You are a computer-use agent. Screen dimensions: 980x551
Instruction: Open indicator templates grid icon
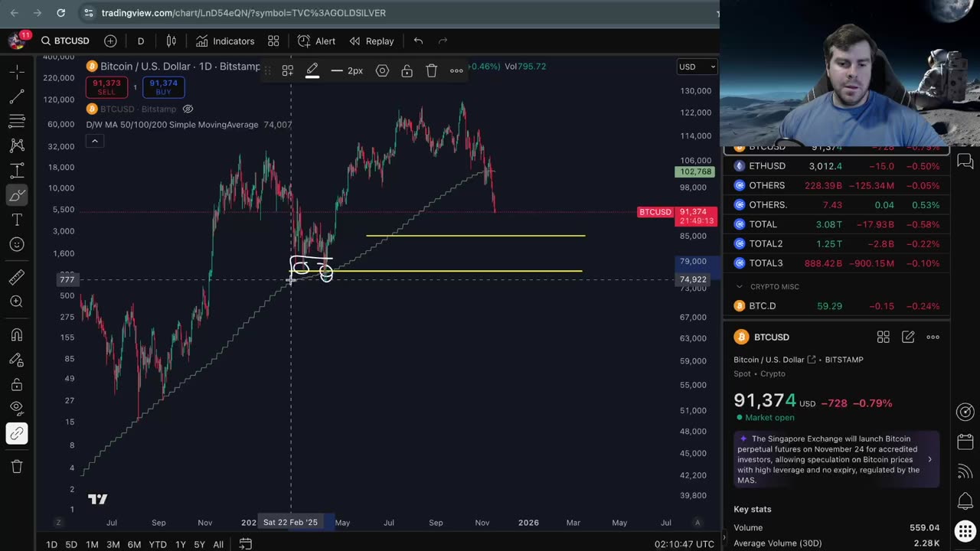pyautogui.click(x=273, y=41)
